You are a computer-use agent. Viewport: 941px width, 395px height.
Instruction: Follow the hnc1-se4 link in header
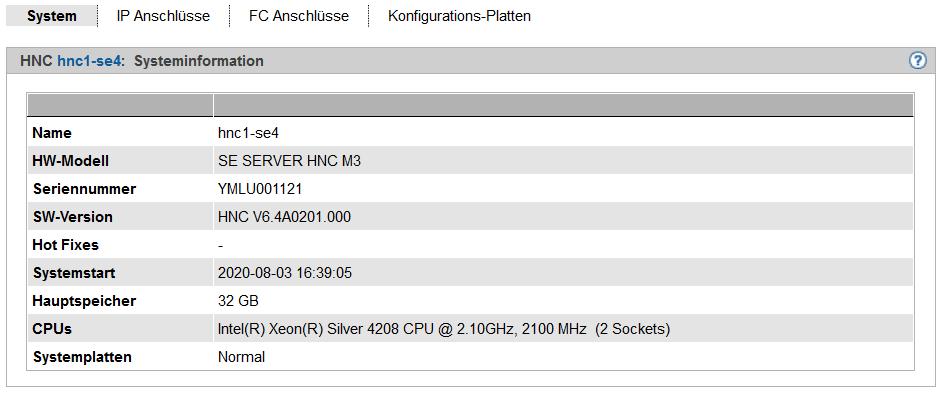(x=90, y=61)
